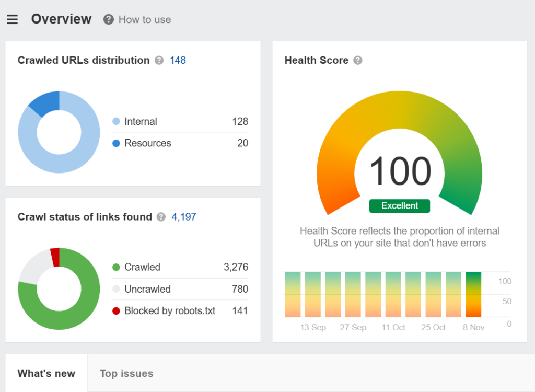
Task: Click the Excellent health badge
Action: click(x=399, y=206)
